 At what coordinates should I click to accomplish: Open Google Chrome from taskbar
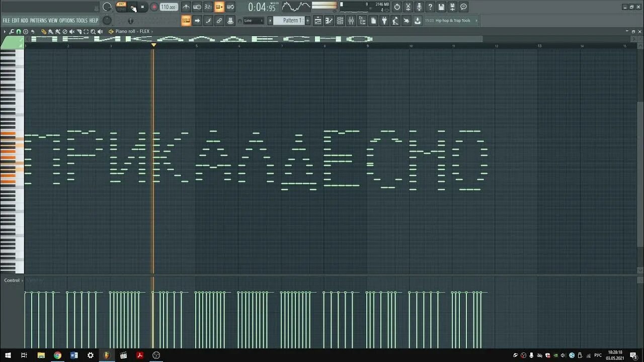coord(57,355)
